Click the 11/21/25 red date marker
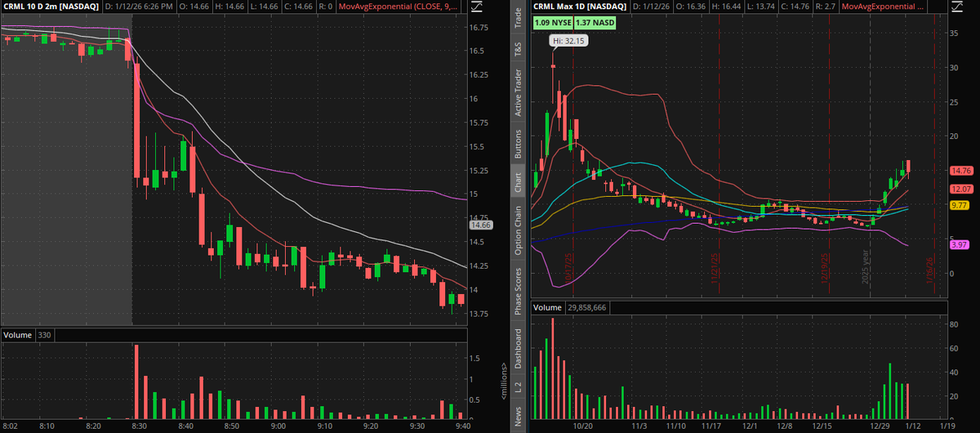 click(x=715, y=266)
